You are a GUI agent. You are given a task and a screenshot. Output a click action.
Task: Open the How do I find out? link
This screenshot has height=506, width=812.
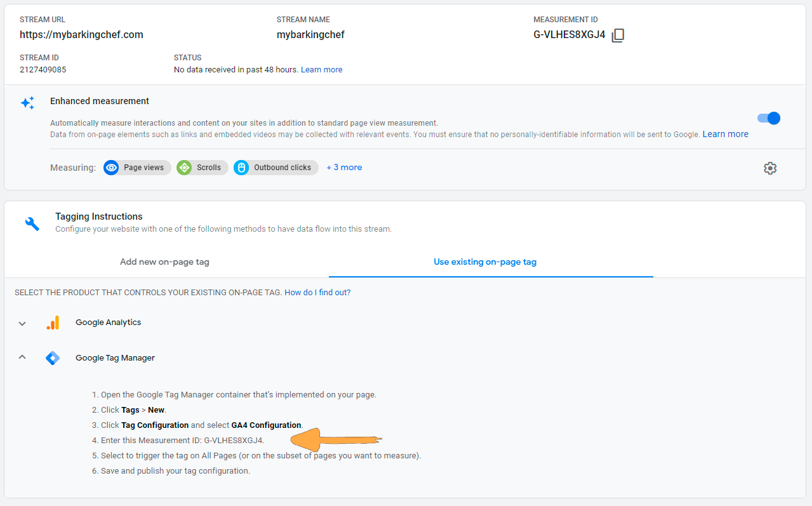tap(317, 293)
